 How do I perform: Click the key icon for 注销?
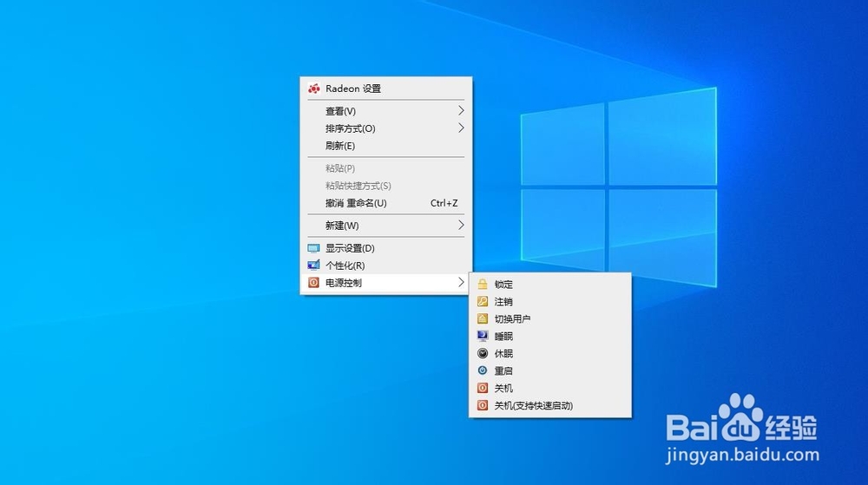tap(483, 301)
